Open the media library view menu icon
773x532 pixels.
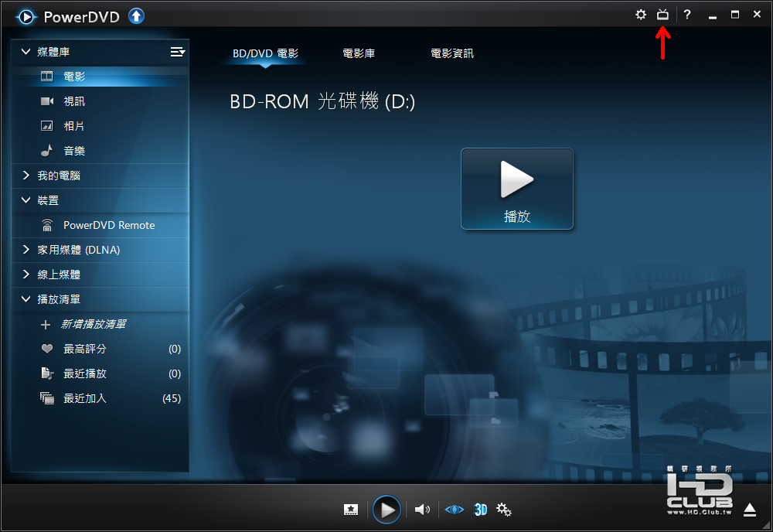[x=178, y=52]
